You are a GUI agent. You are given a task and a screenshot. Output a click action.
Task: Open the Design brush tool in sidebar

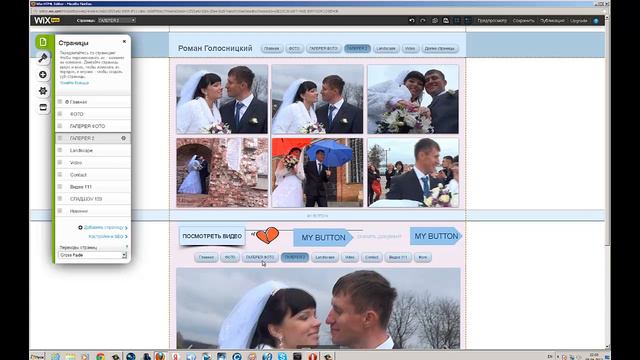[43, 58]
